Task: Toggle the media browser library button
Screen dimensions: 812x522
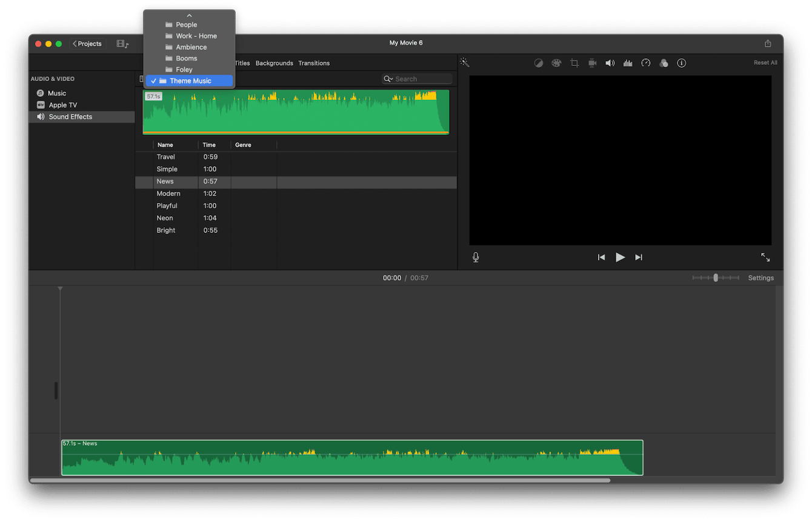Action: tap(122, 44)
